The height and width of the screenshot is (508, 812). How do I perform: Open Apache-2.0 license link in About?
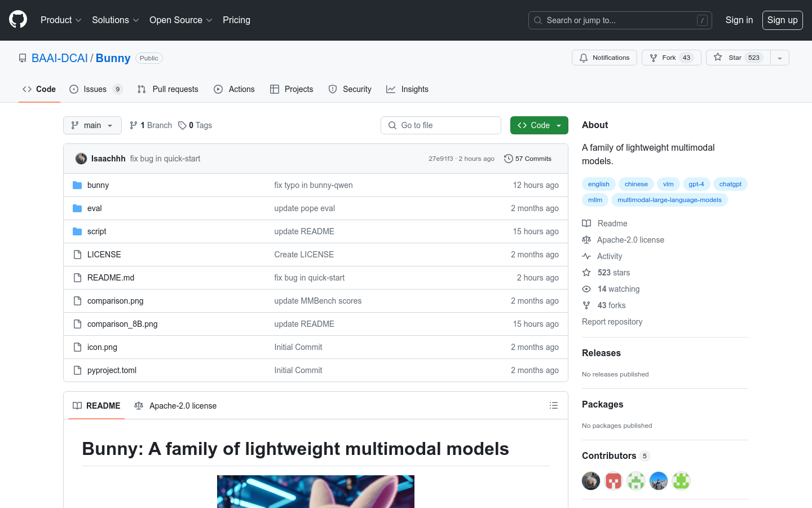pyautogui.click(x=623, y=240)
